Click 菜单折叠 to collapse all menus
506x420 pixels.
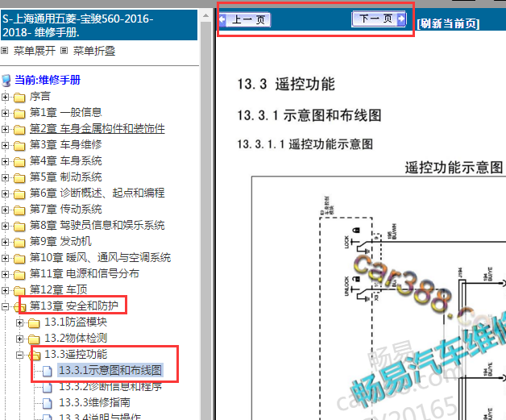click(x=94, y=51)
